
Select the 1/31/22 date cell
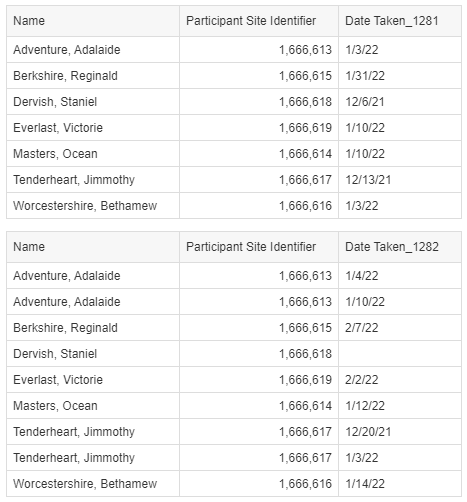pyautogui.click(x=400, y=76)
